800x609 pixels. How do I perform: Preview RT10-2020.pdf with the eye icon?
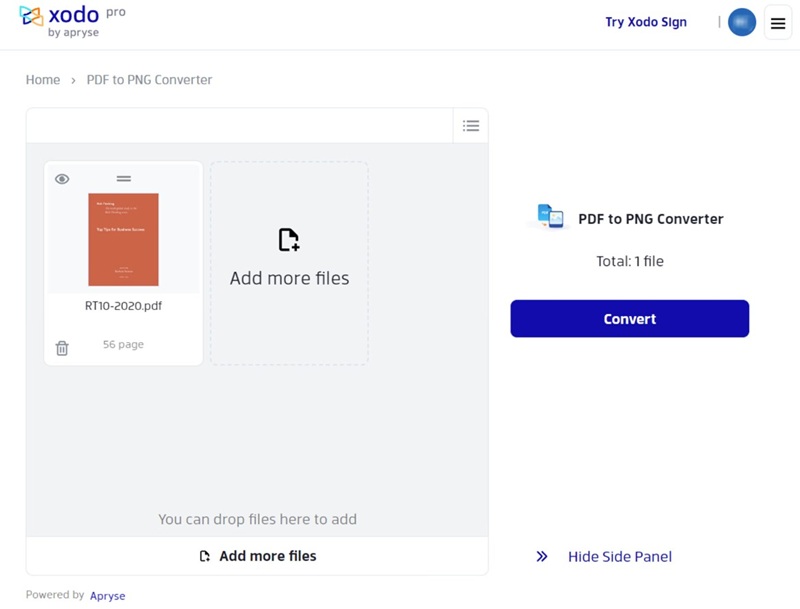coord(62,179)
